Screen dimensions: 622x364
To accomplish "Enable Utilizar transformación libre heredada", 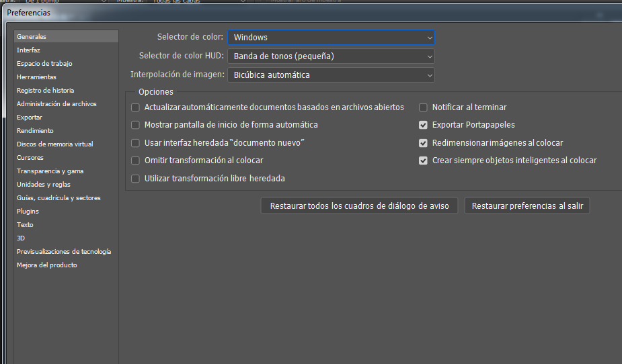I will click(135, 179).
